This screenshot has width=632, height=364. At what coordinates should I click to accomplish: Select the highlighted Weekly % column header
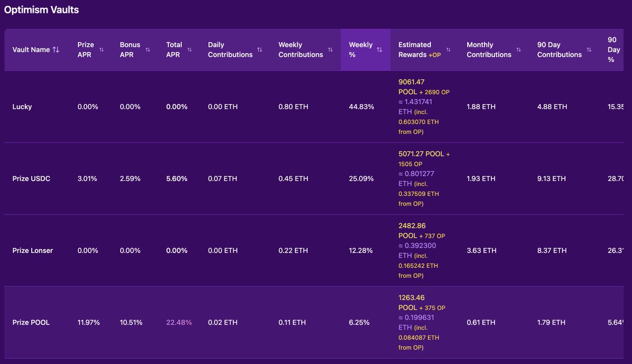pos(366,50)
